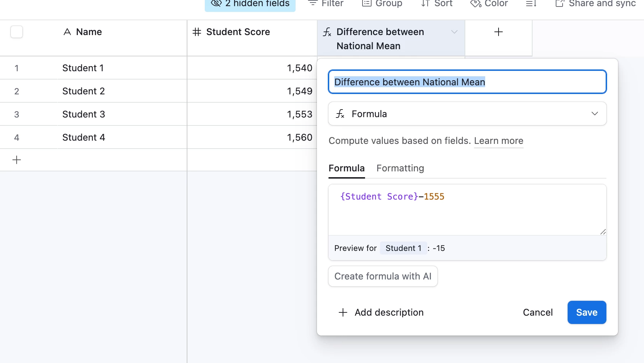This screenshot has width=644, height=363.
Task: Click Create formula with AI button
Action: point(383,276)
